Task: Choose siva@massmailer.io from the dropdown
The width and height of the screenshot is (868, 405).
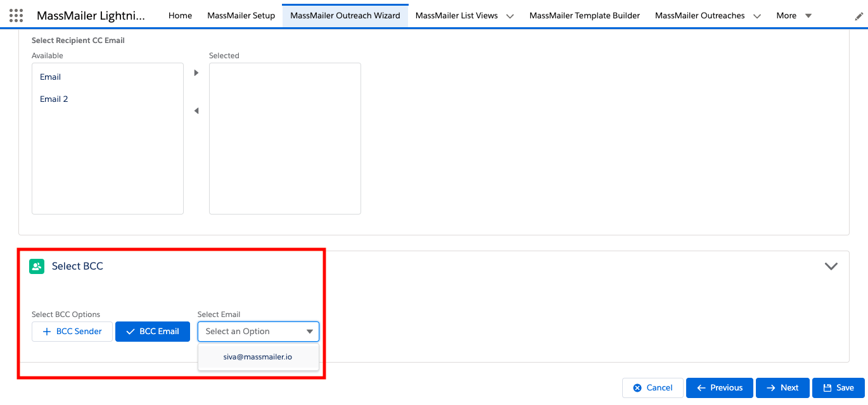Action: pos(258,357)
